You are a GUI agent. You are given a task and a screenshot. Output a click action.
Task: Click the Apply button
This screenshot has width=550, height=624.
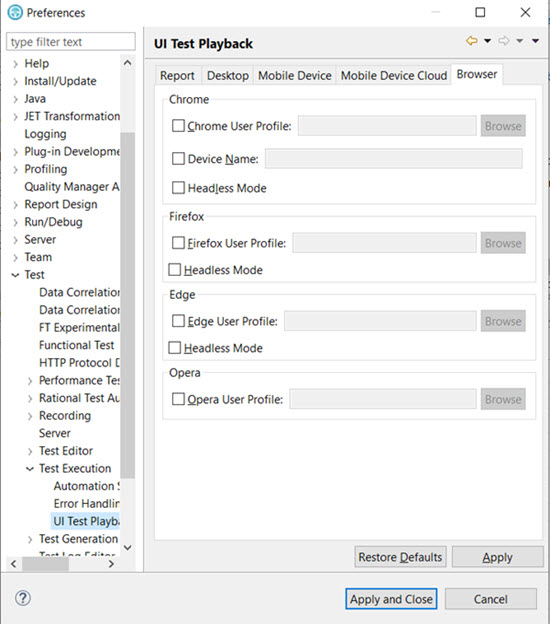497,557
